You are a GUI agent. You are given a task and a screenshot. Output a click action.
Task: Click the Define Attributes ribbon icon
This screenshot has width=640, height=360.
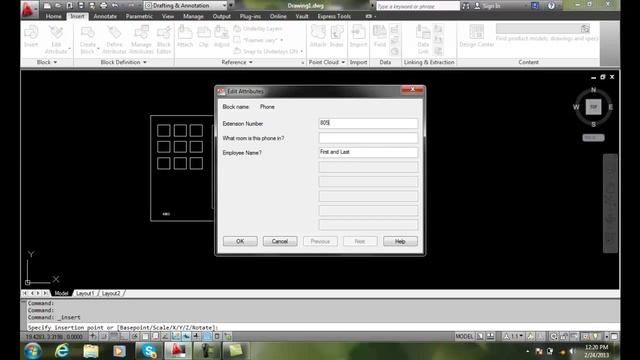[114, 39]
